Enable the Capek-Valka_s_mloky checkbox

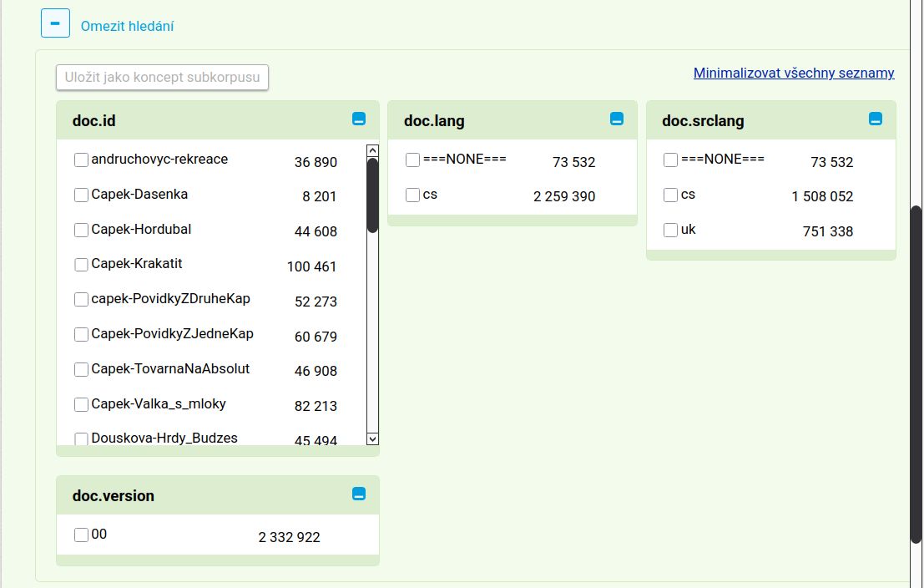click(x=81, y=404)
